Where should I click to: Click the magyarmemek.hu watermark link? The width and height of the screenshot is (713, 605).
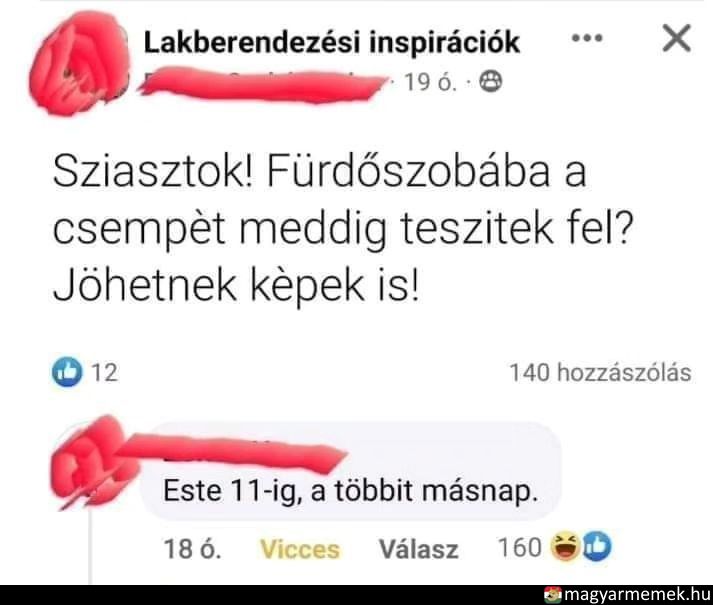(628, 595)
